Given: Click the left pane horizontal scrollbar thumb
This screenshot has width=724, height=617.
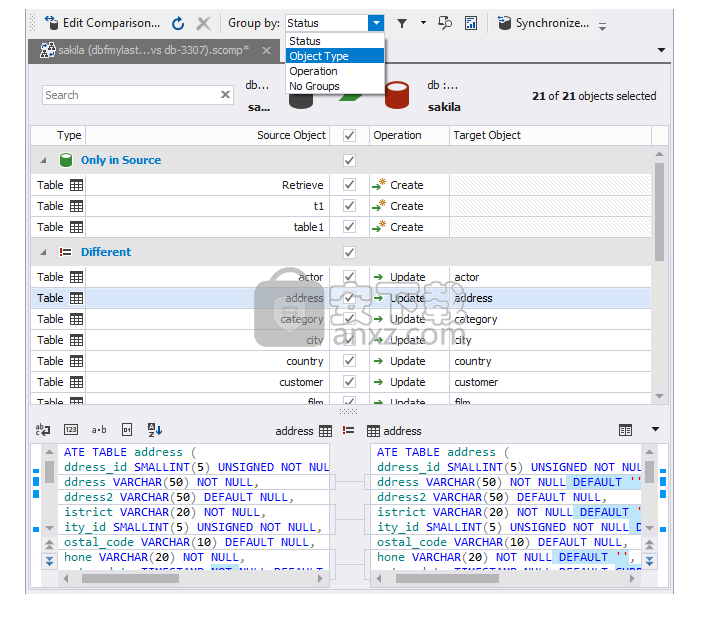Looking at the screenshot, I should [x=130, y=579].
